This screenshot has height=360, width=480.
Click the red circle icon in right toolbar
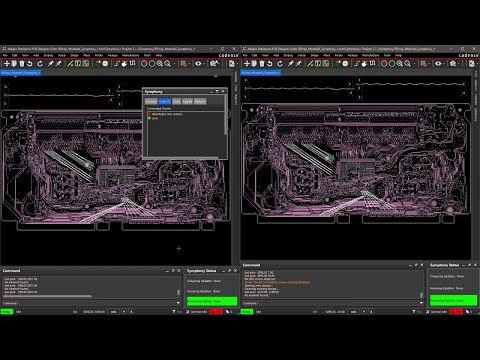click(x=384, y=63)
